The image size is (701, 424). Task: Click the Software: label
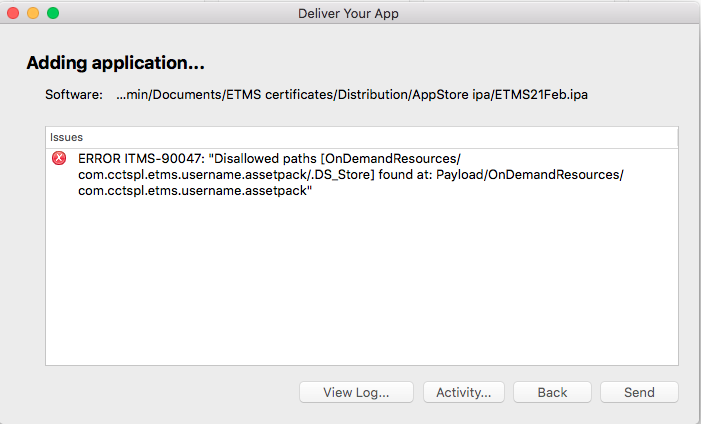[74, 95]
